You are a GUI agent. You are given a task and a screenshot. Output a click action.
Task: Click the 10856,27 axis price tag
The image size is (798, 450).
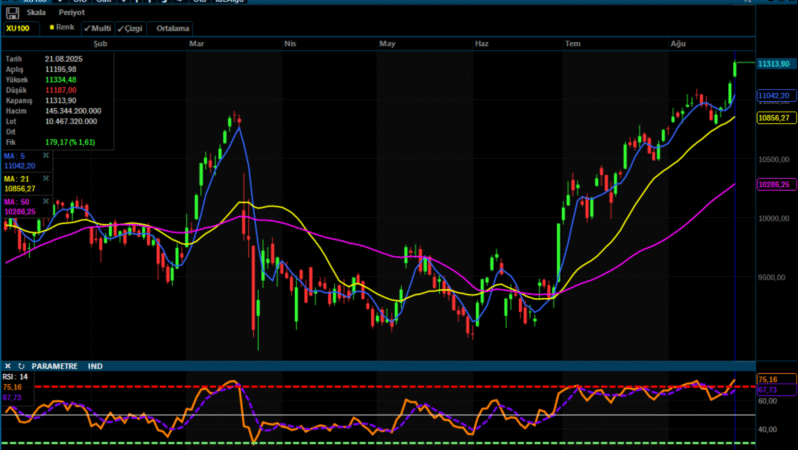pyautogui.click(x=775, y=118)
